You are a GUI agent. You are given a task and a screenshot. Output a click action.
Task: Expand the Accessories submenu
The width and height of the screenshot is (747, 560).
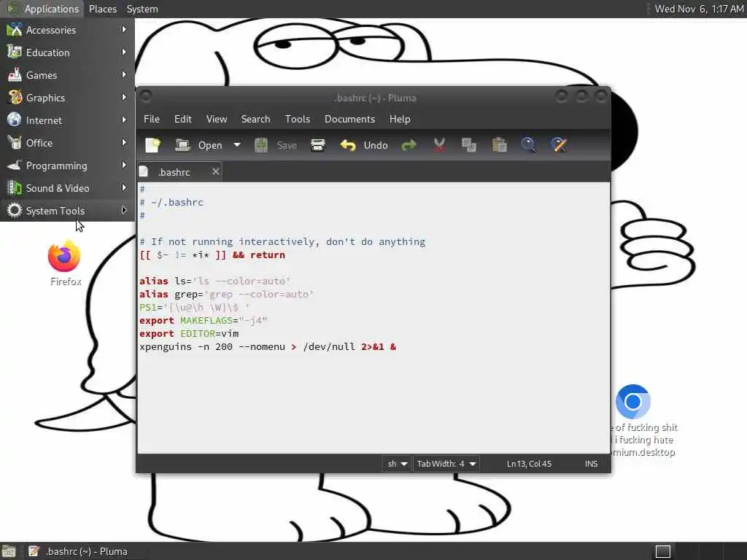pos(67,30)
